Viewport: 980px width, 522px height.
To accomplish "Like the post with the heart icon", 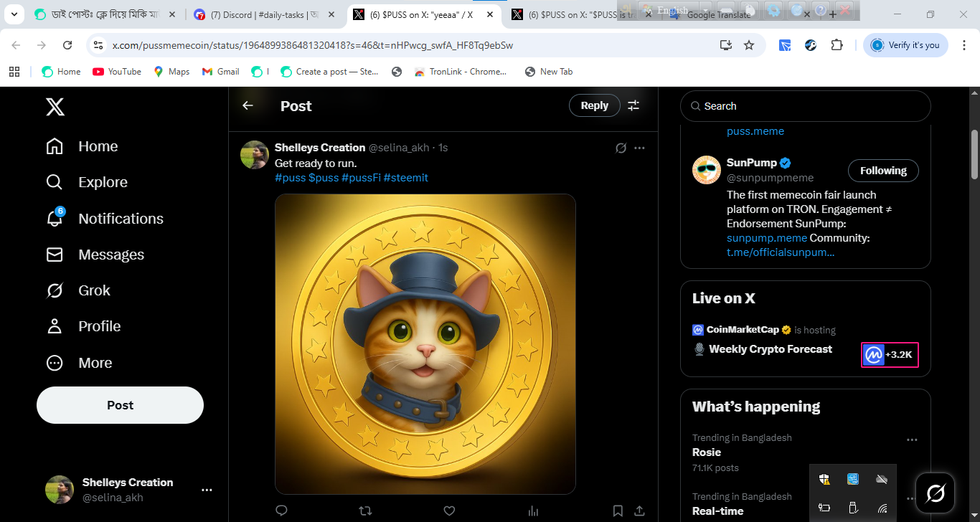I will [x=449, y=511].
